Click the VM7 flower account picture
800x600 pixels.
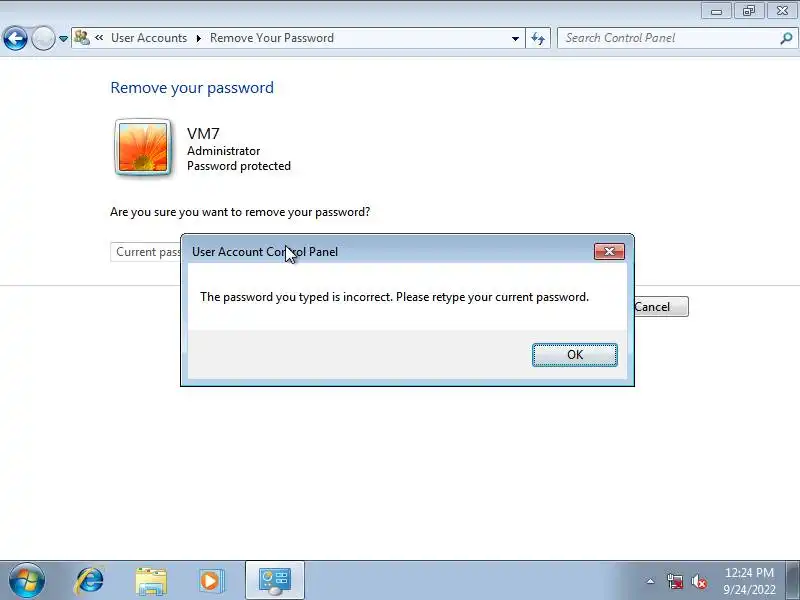[x=143, y=147]
